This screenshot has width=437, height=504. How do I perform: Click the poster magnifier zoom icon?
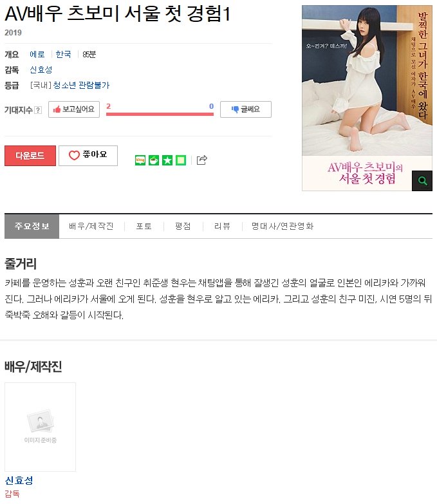point(422,181)
